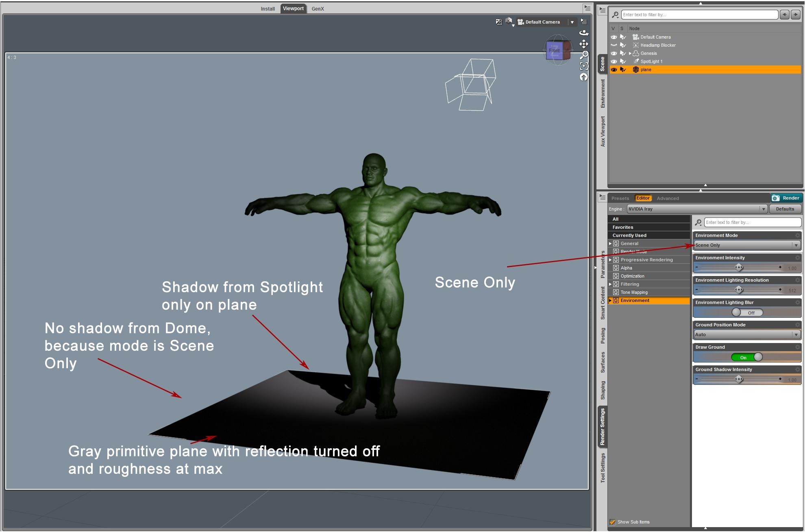Screen dimensions: 805x532
Task: Toggle Draw Ground switch off
Action: pyautogui.click(x=747, y=357)
